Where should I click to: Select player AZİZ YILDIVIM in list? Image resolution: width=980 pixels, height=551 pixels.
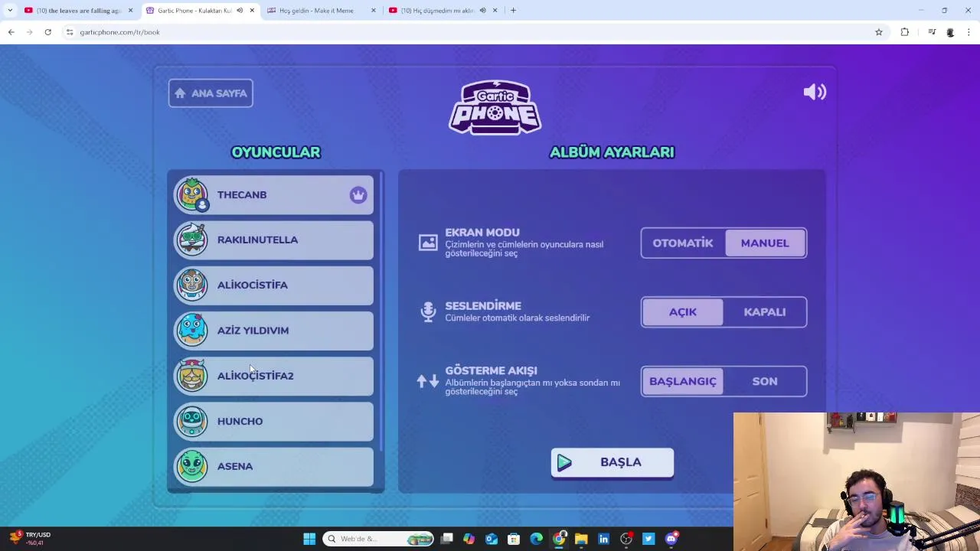click(x=273, y=330)
